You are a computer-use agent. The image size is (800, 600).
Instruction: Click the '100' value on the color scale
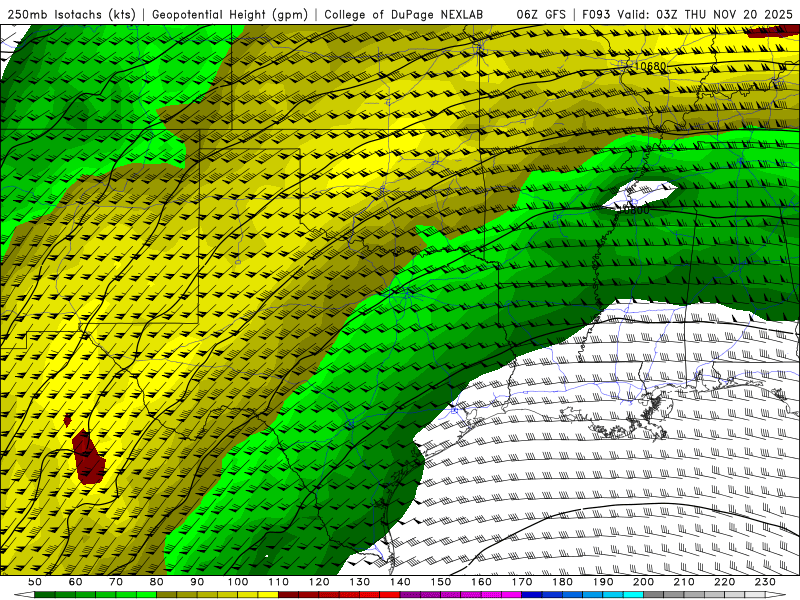pyautogui.click(x=238, y=582)
